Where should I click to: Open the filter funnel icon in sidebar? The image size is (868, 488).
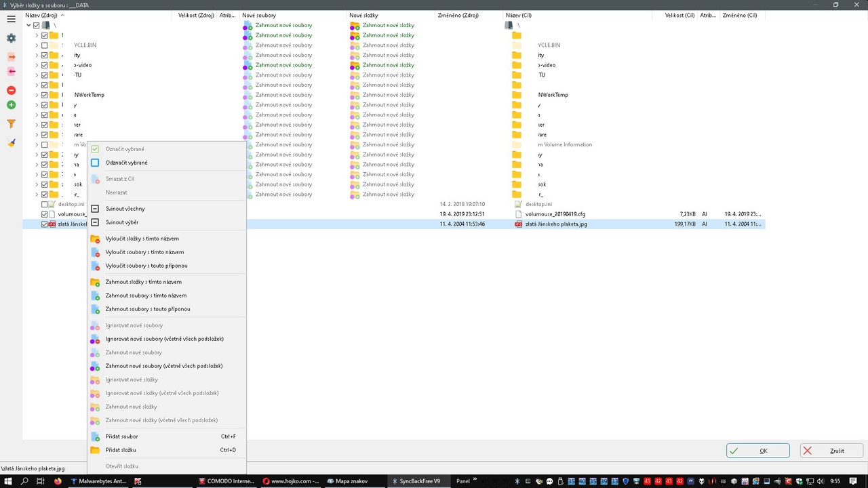point(11,124)
